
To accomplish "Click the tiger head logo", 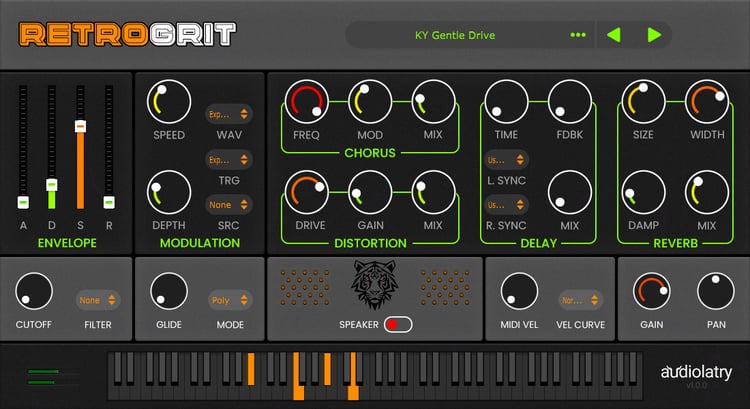I will click(375, 285).
